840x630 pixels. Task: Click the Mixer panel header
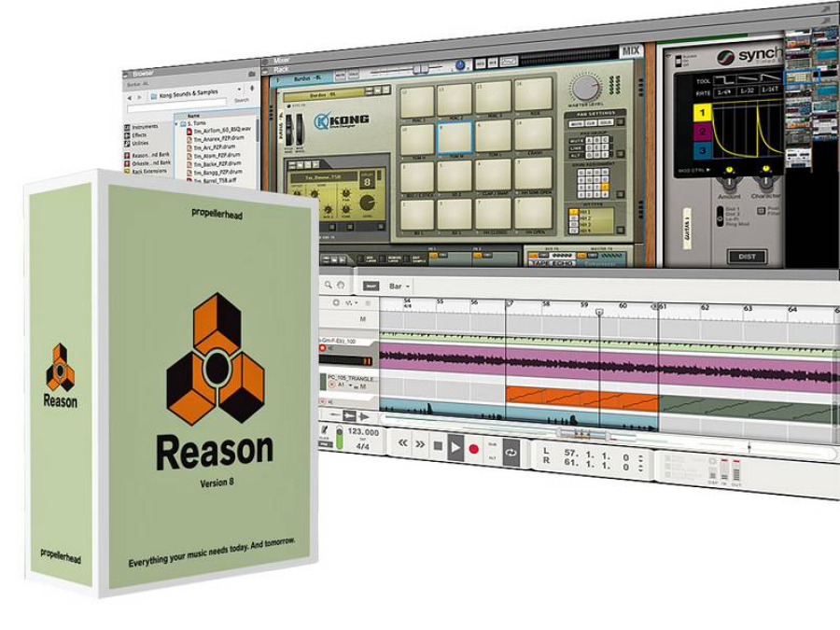281,60
